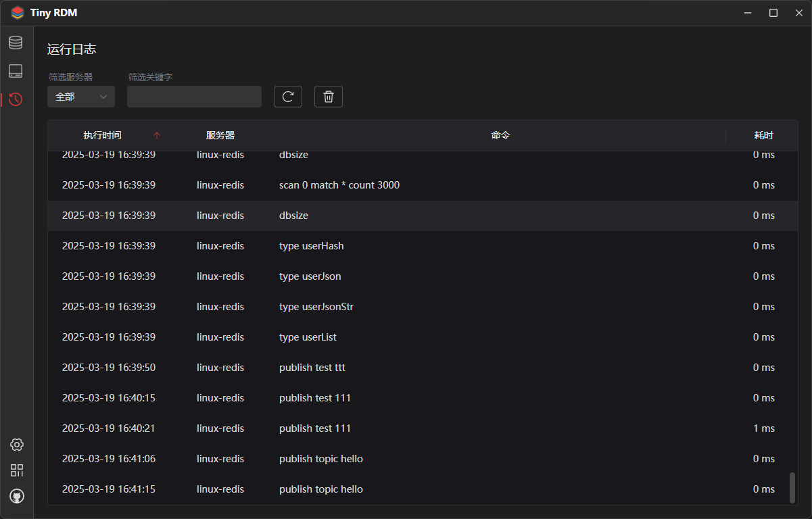812x519 pixels.
Task: Click the sort arrow on 执行时间 column
Action: tap(157, 135)
